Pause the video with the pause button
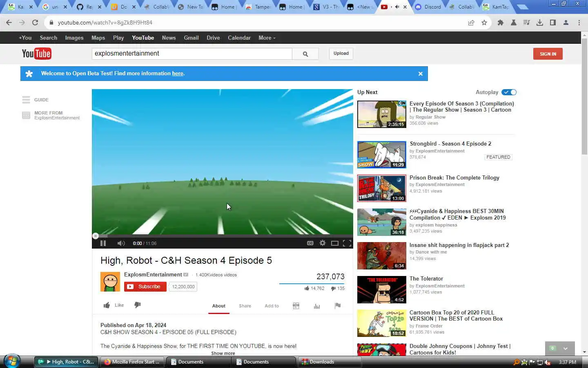The image size is (588, 368). pos(103,243)
